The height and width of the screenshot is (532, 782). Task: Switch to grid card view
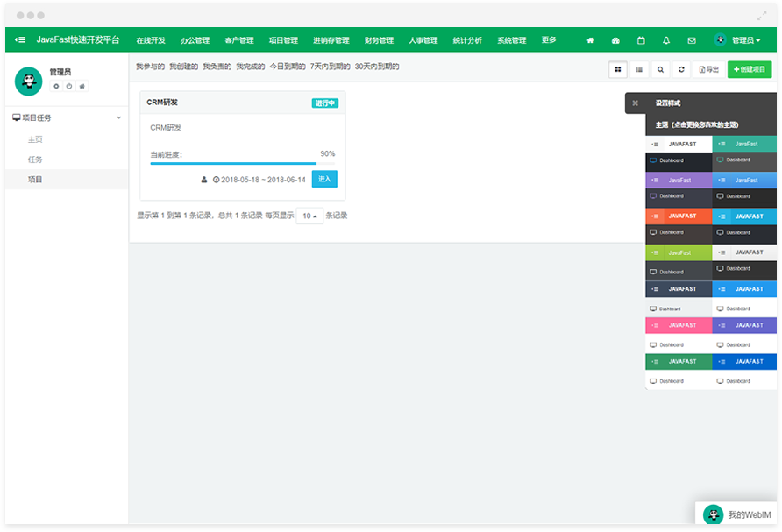tap(618, 70)
